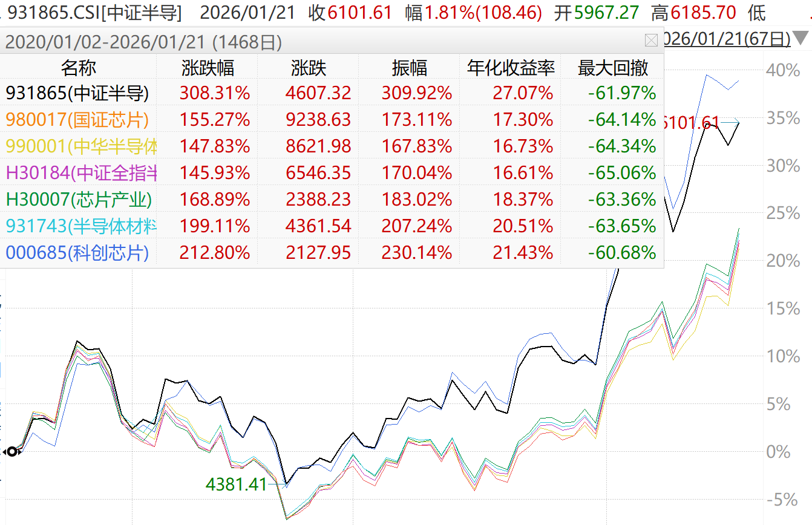Sort by 最大回撤 column header
The image size is (812, 525).
(x=613, y=68)
